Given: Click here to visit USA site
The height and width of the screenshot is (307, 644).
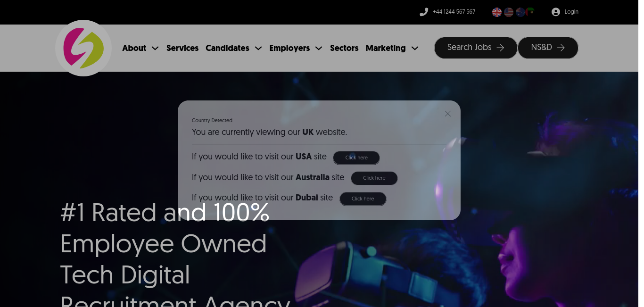Looking at the screenshot, I should tap(356, 158).
